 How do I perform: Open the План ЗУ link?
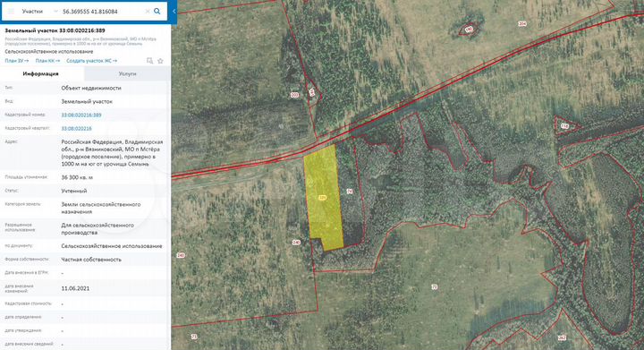(17, 61)
